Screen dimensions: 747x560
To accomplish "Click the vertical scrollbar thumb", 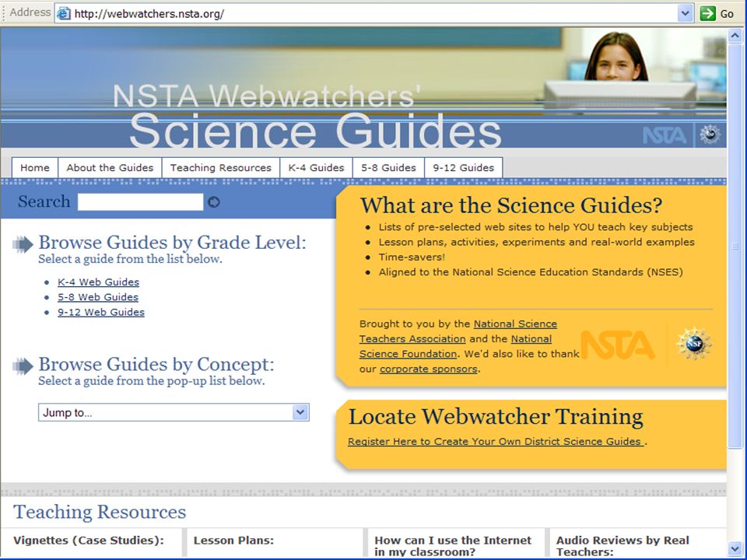I will tap(735, 246).
